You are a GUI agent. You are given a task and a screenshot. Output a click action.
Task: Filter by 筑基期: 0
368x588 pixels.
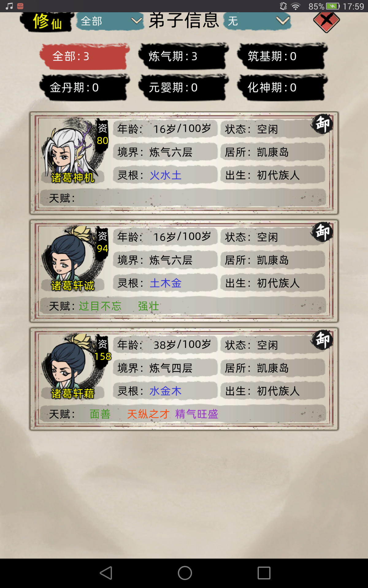282,56
